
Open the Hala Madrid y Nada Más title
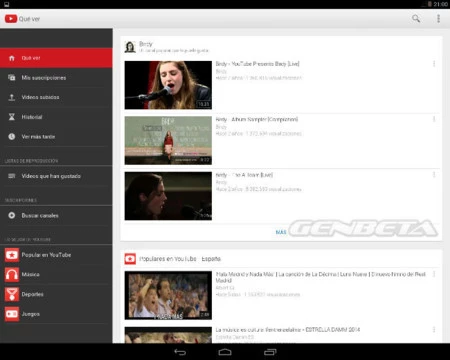[x=321, y=277]
